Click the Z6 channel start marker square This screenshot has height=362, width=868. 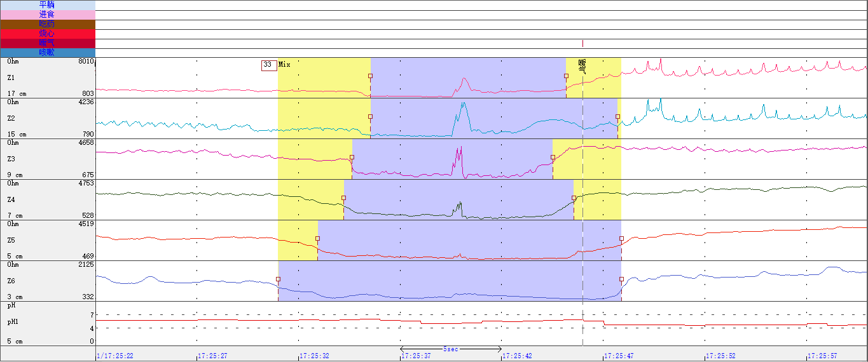pyautogui.click(x=278, y=279)
